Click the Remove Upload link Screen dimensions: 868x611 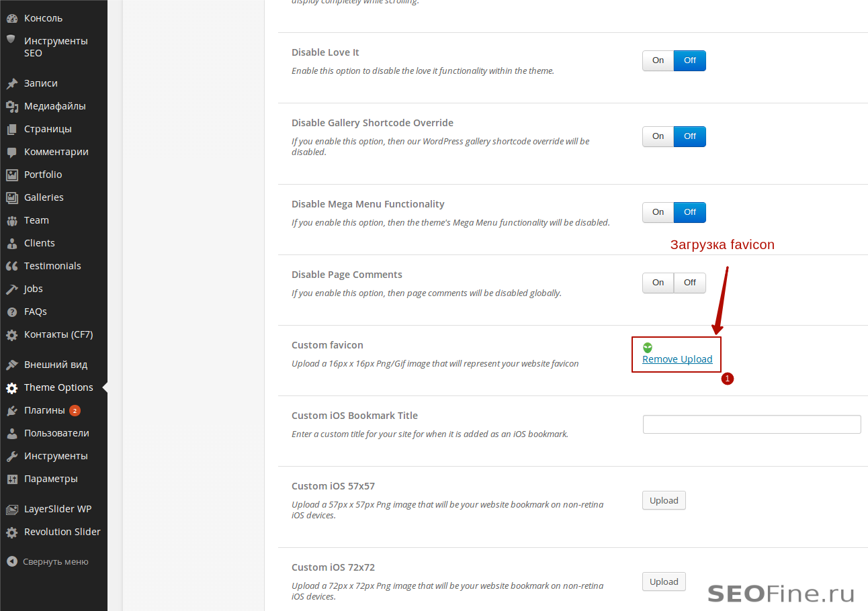(x=677, y=359)
